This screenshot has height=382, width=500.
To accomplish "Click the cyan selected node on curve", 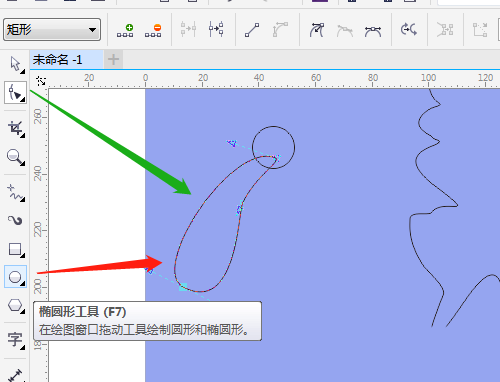I will (x=183, y=287).
